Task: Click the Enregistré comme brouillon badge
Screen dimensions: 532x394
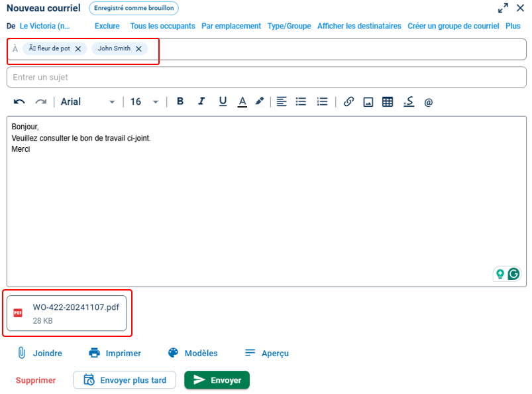Action: click(x=134, y=8)
